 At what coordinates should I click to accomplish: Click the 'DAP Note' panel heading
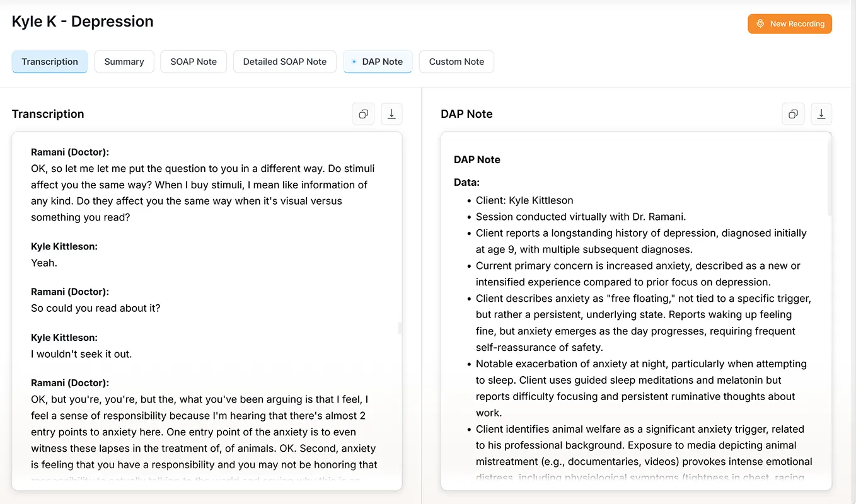466,114
